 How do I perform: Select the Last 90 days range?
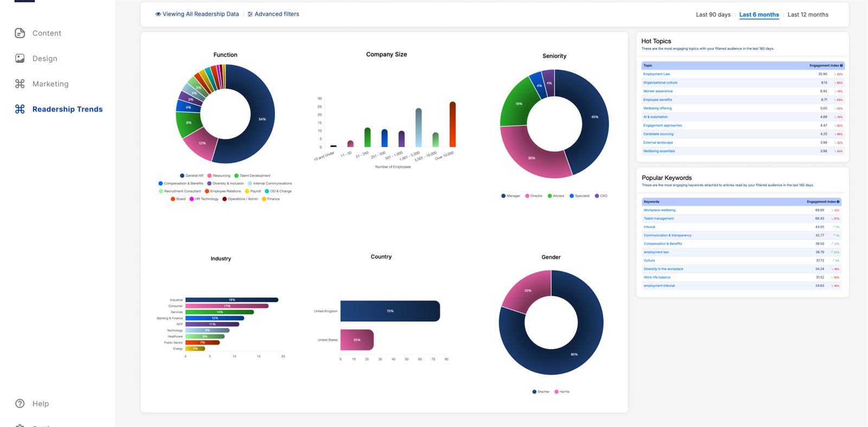click(713, 15)
